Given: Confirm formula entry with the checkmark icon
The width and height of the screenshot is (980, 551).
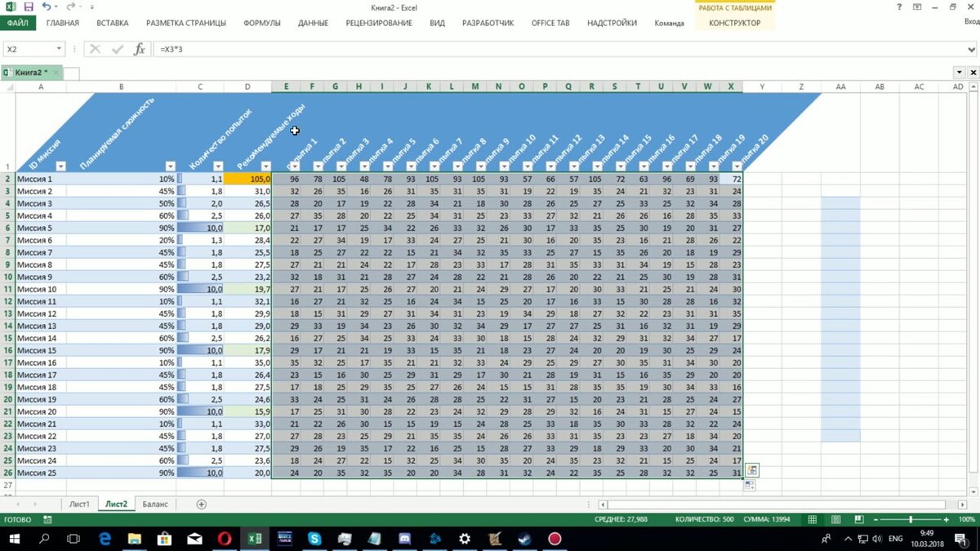Looking at the screenshot, I should point(118,50).
